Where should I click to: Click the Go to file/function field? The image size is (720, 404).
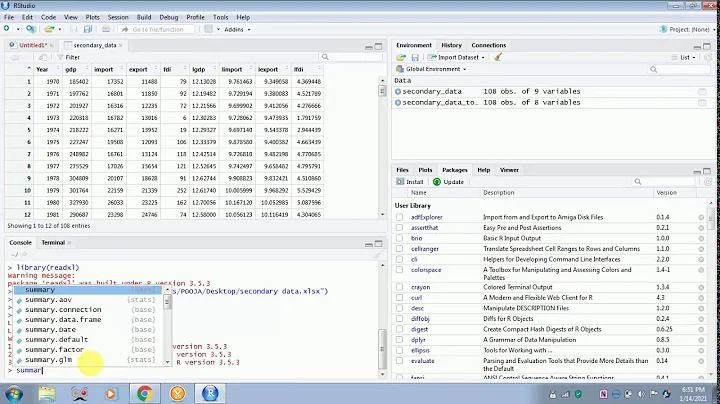click(x=157, y=29)
